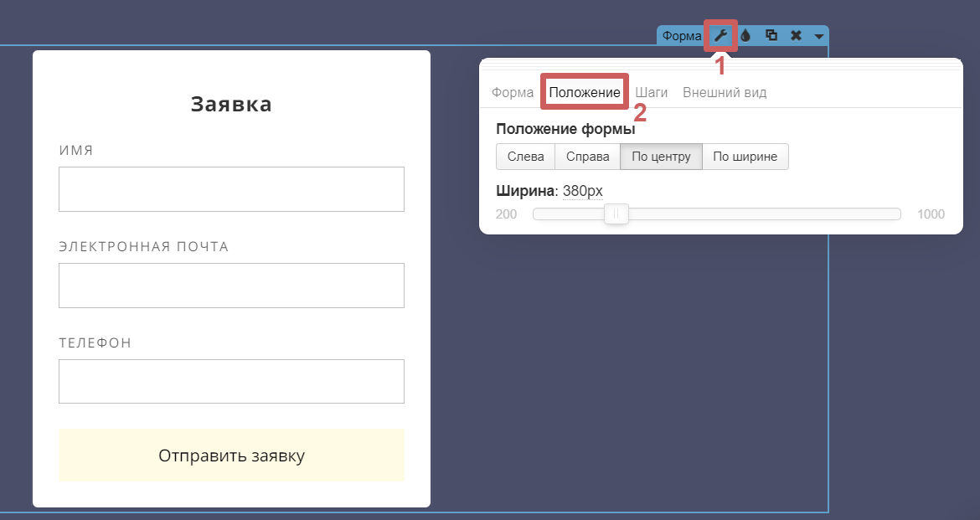Expand the form block dropdown arrow
The height and width of the screenshot is (520, 980).
click(818, 36)
